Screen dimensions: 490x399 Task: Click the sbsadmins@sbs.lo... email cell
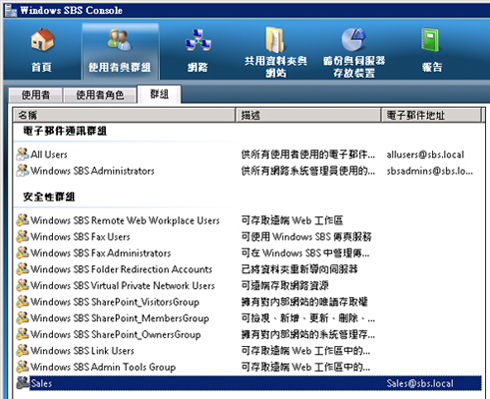pos(430,171)
